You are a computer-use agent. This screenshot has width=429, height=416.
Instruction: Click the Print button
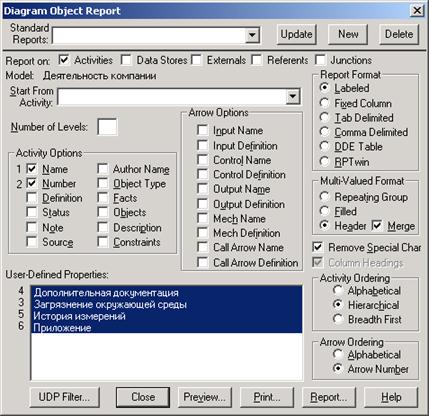point(267,397)
